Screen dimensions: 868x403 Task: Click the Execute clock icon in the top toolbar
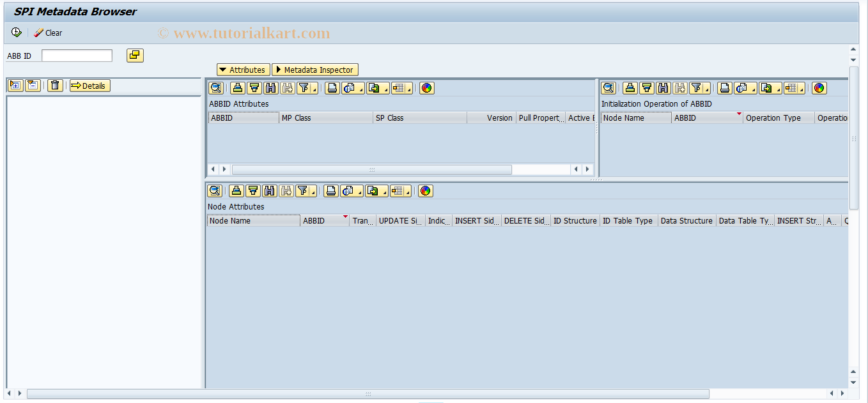point(17,33)
